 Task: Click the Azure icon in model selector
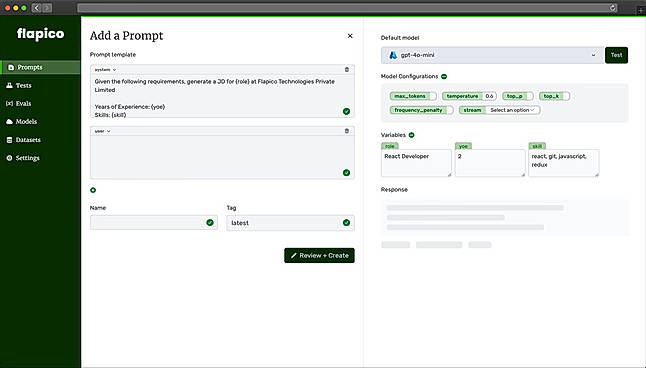tap(393, 55)
